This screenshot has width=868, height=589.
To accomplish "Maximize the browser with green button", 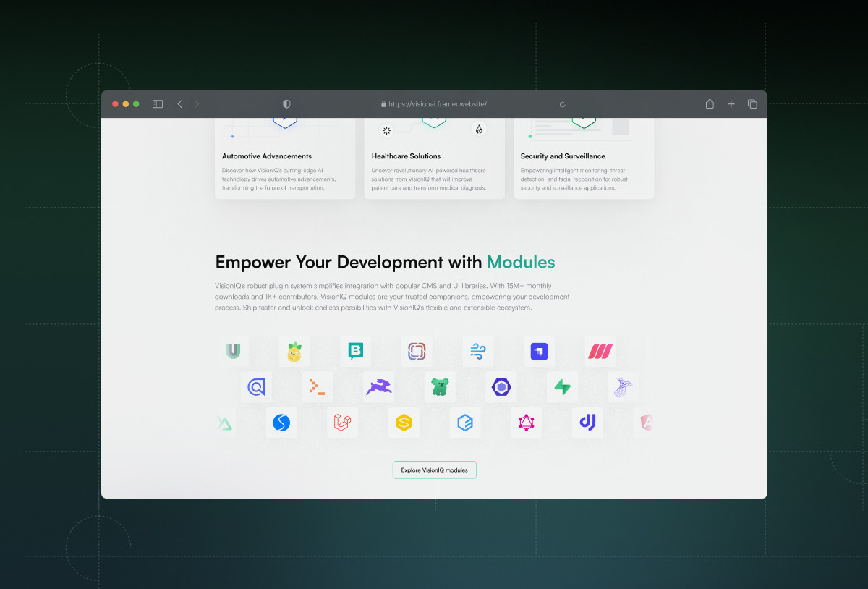I will coord(136,104).
